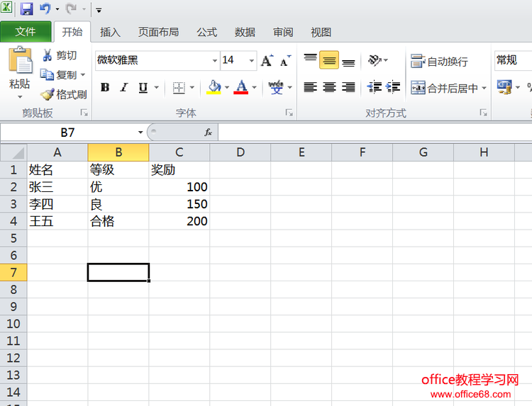Open fill color dropdown arrow
The height and width of the screenshot is (406, 532).
227,87
